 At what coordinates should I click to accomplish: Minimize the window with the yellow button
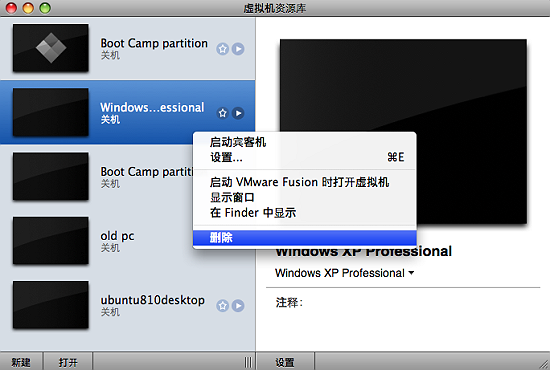(x=28, y=8)
